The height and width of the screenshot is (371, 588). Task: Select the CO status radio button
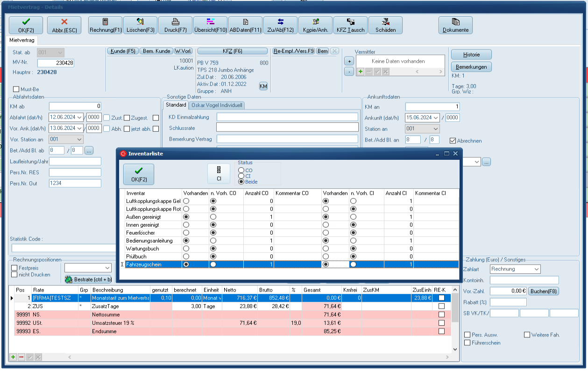pyautogui.click(x=241, y=171)
